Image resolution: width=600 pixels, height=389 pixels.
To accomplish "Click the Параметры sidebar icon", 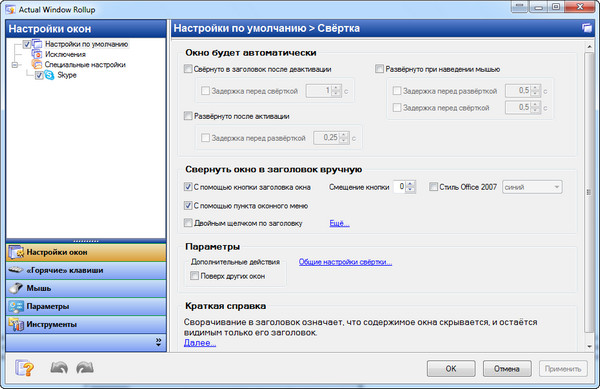I will (x=16, y=306).
